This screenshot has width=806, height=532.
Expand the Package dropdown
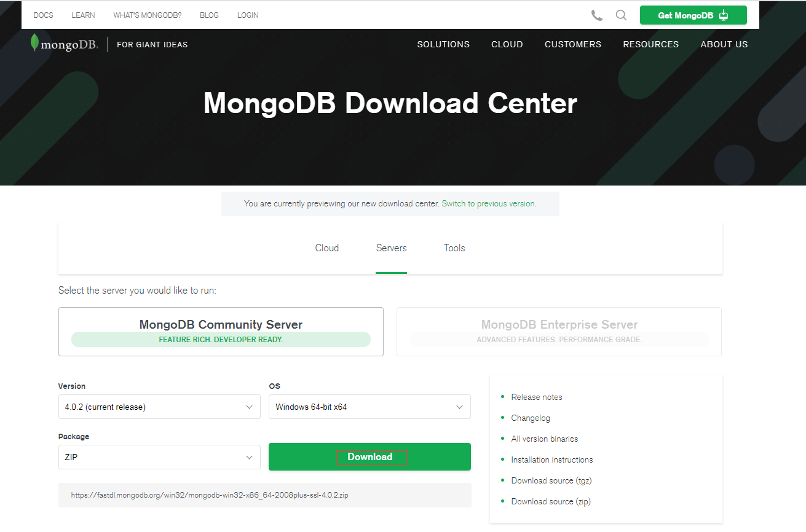point(159,457)
